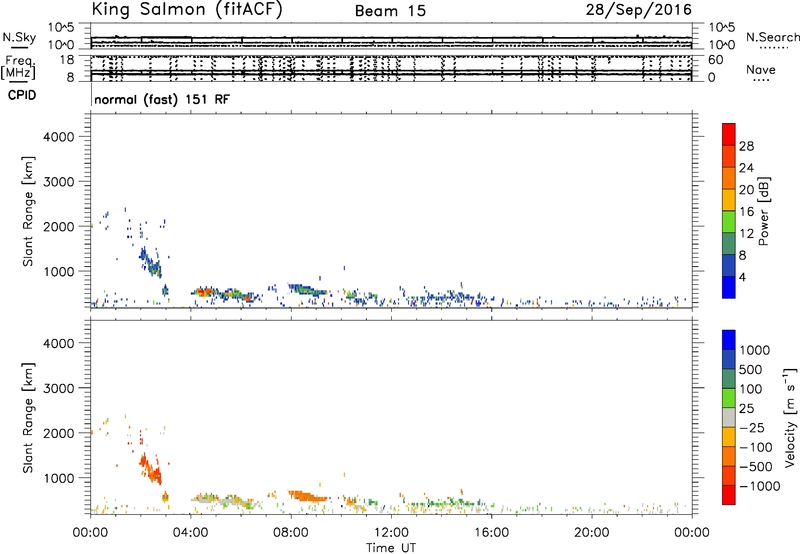
Task: Click the 1000 range tick of velocity panel
Action: click(x=58, y=478)
